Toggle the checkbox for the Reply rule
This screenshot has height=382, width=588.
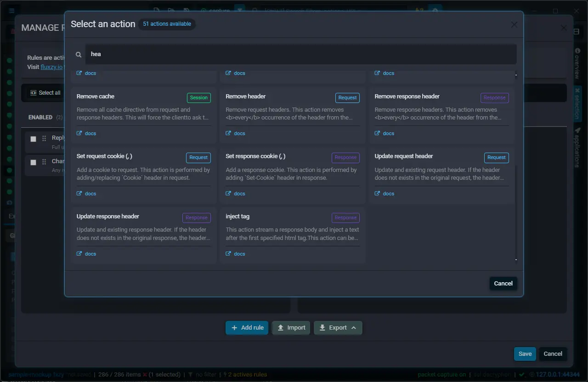pos(33,139)
